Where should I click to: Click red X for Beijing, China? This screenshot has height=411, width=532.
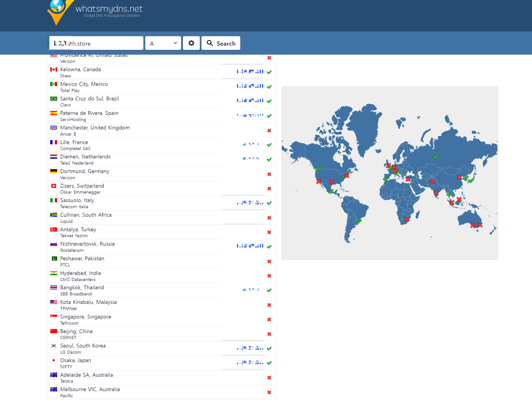tap(269, 334)
